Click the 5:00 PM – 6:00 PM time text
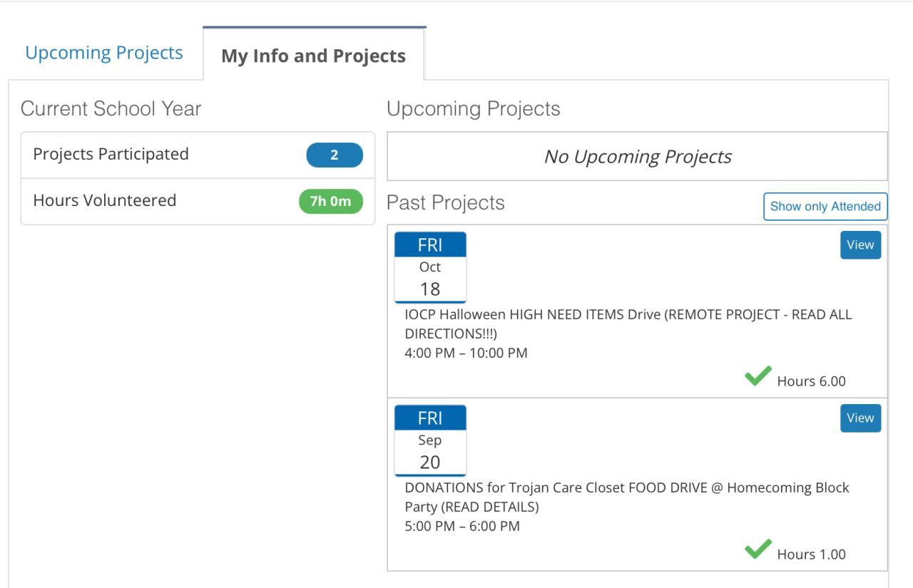Screen dimensions: 913x588 pos(462,527)
